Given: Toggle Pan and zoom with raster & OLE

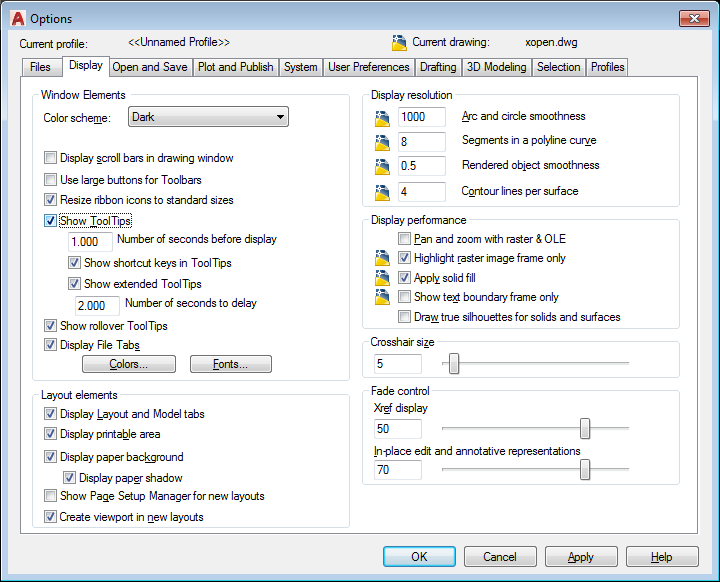Looking at the screenshot, I should [x=405, y=240].
